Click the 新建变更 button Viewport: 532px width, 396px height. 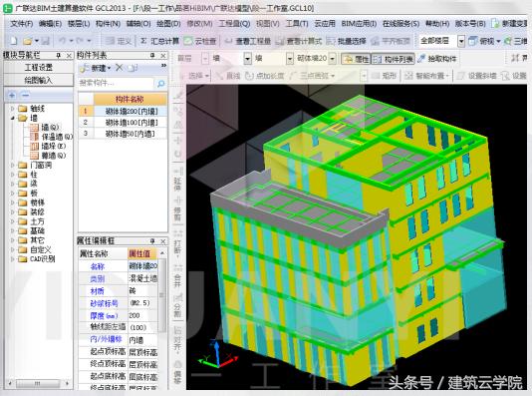pyautogui.click(x=509, y=23)
